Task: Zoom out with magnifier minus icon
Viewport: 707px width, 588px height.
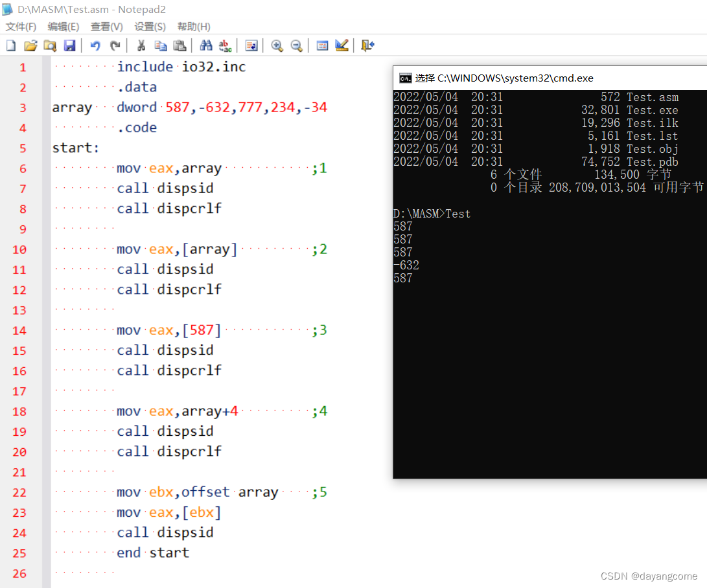Action: pos(296,45)
